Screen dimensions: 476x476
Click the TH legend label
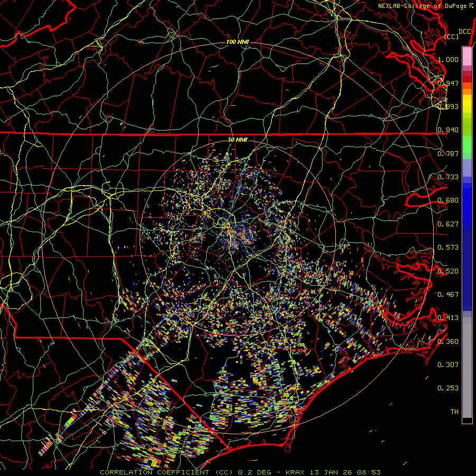tap(454, 411)
